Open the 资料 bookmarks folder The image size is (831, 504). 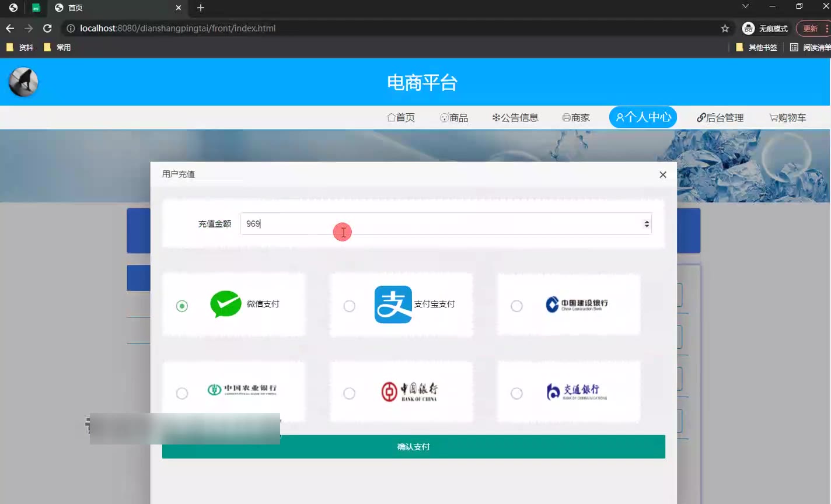tap(19, 47)
